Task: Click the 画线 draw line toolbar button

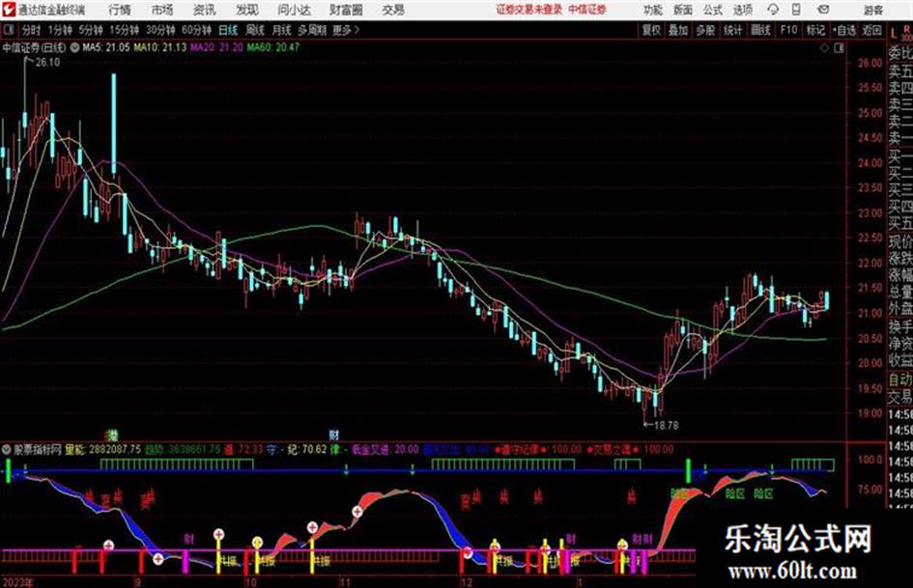Action: tap(760, 30)
